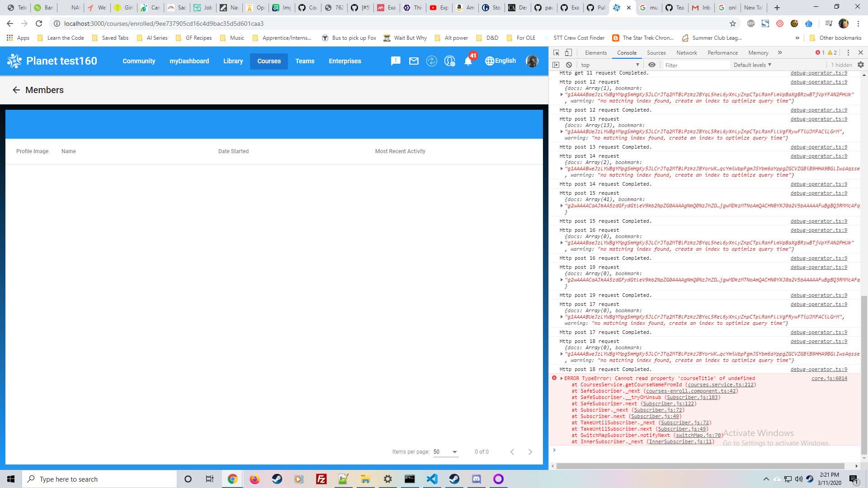Switch to the Network tab in DevTools
This screenshot has height=488, width=868.
click(686, 52)
